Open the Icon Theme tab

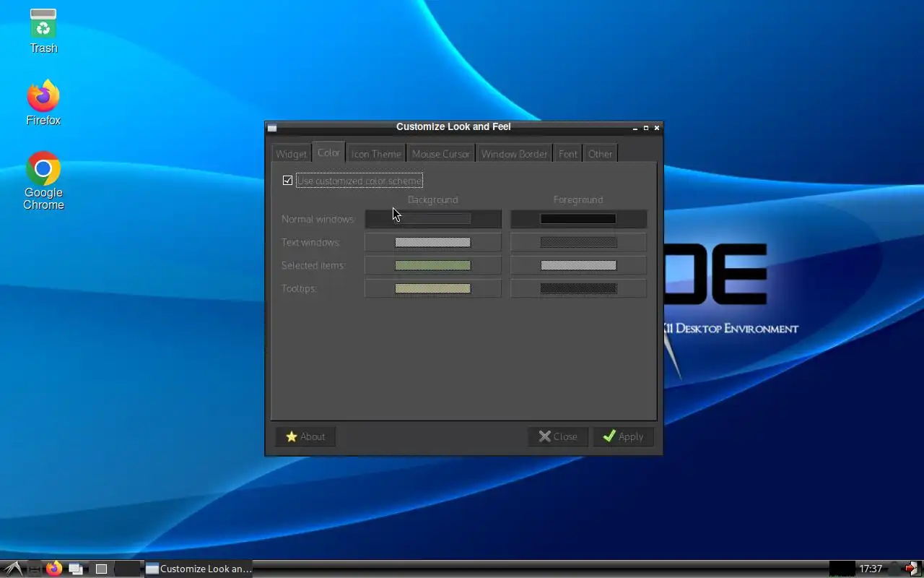point(376,154)
